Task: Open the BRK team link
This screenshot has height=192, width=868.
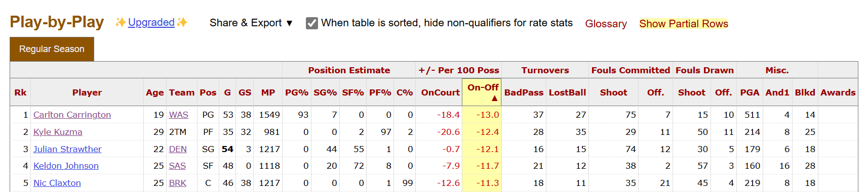Action: (x=177, y=183)
